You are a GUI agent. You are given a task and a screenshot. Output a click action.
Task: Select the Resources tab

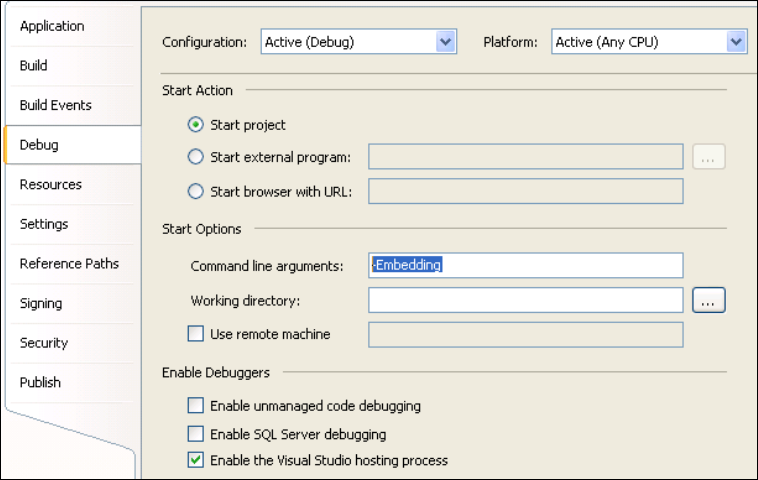coord(50,185)
